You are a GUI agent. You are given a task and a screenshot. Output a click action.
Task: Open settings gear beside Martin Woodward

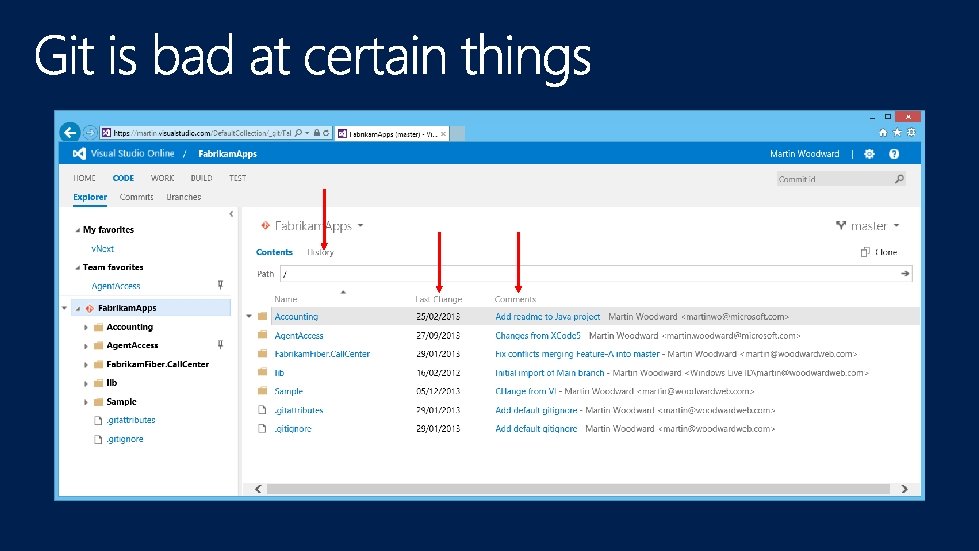point(869,154)
